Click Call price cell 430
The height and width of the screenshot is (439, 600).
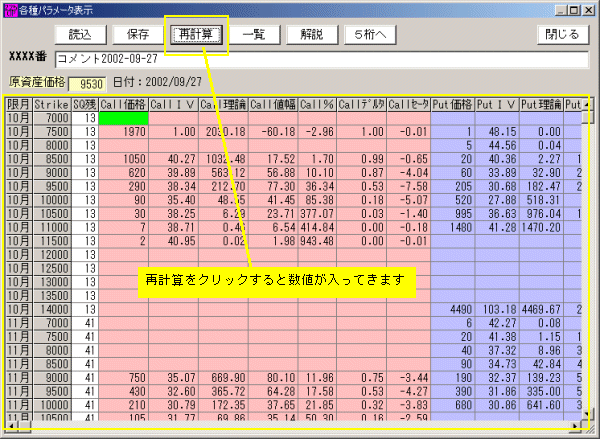tap(124, 392)
